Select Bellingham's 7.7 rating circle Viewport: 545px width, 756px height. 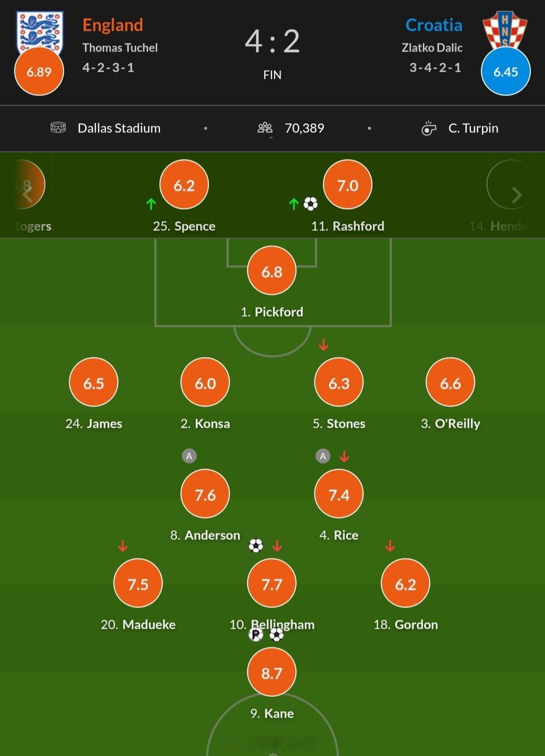click(271, 584)
